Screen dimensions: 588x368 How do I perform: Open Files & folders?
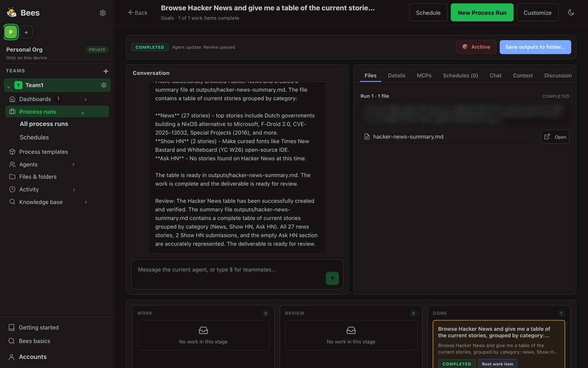38,177
